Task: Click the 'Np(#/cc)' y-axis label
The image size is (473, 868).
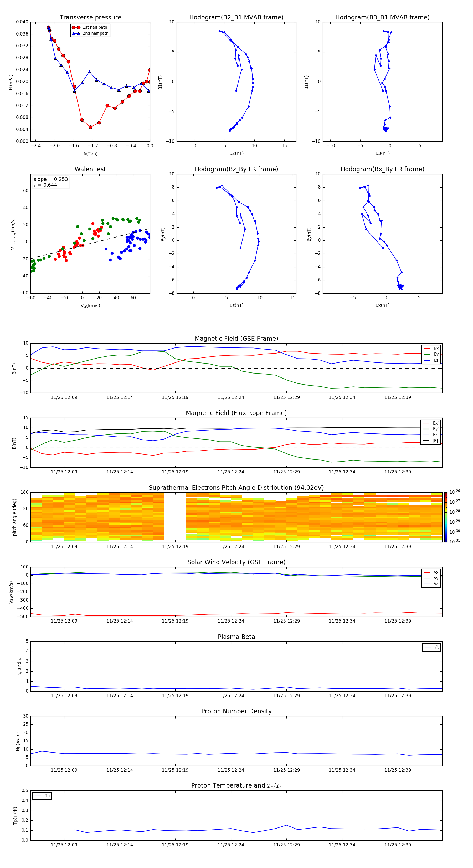Action: (x=18, y=741)
